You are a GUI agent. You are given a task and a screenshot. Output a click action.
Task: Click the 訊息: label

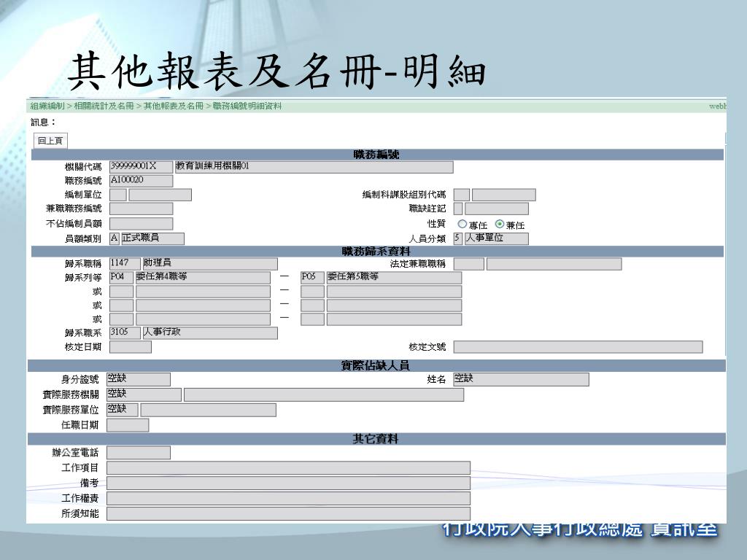[x=43, y=122]
